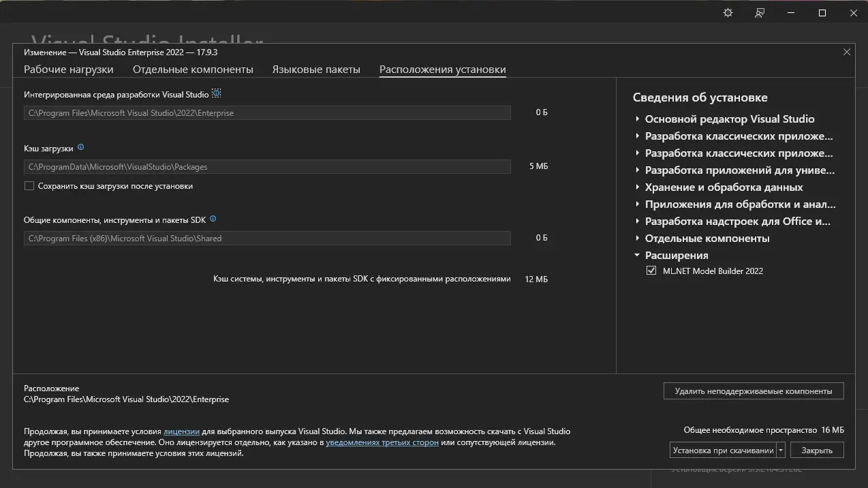Image resolution: width=868 pixels, height=488 pixels.
Task: Switch to the Рабочие нагрузки tab
Action: [x=68, y=69]
